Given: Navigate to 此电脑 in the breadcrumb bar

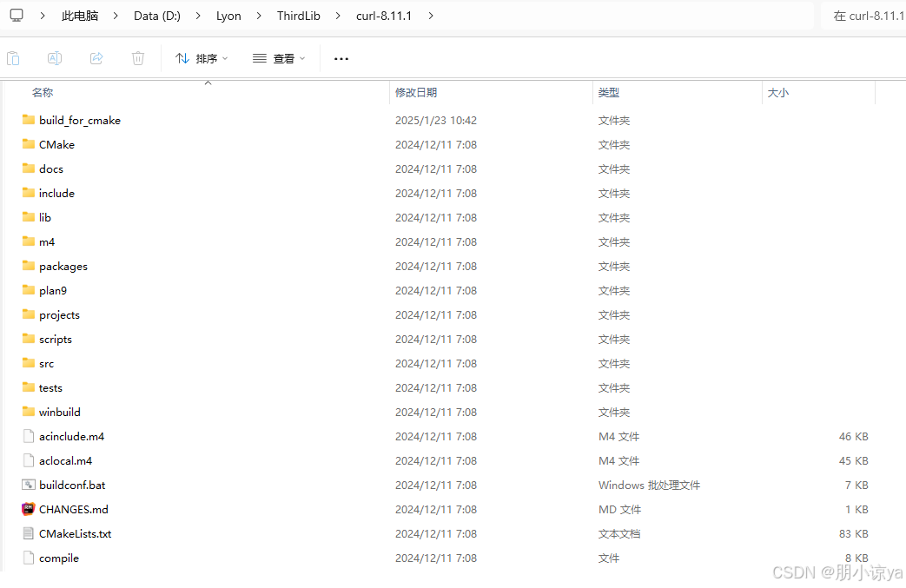Looking at the screenshot, I should [x=79, y=15].
